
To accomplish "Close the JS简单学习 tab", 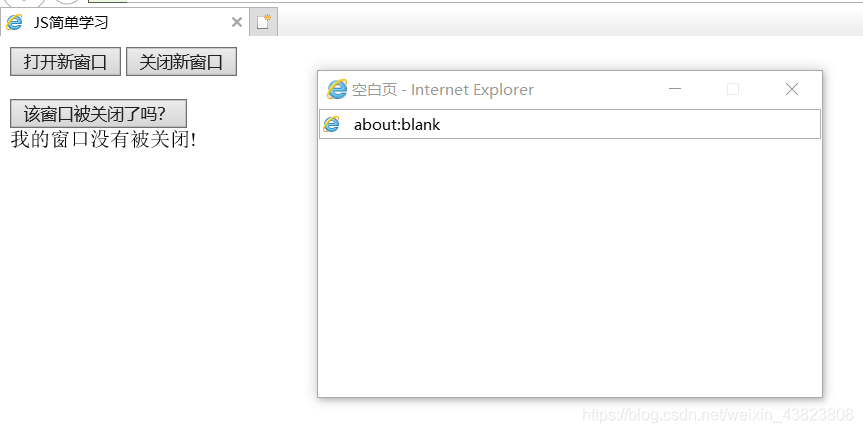I will coord(237,22).
